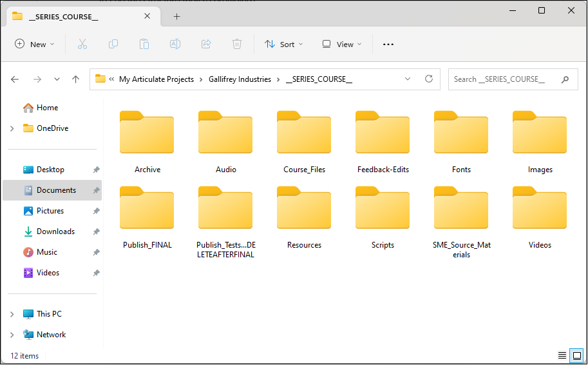Switch to details list view
The image size is (588, 365).
click(562, 356)
